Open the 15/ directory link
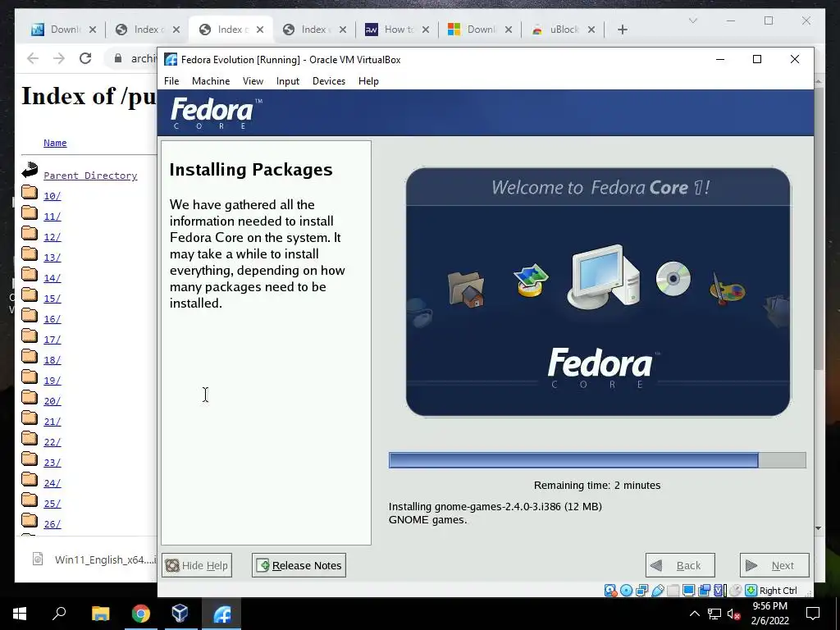Viewport: 840px width, 630px height. (x=52, y=299)
